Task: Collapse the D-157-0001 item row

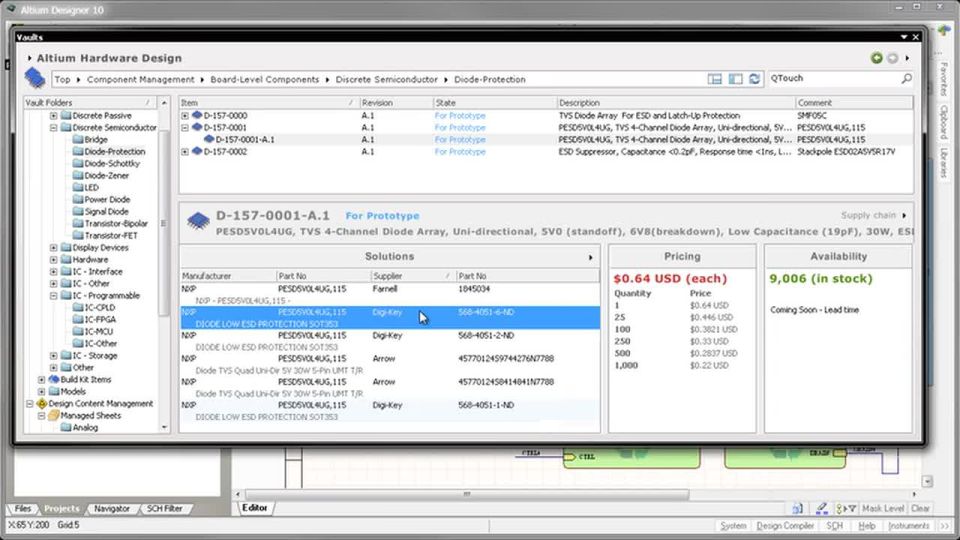Action: tap(185, 127)
